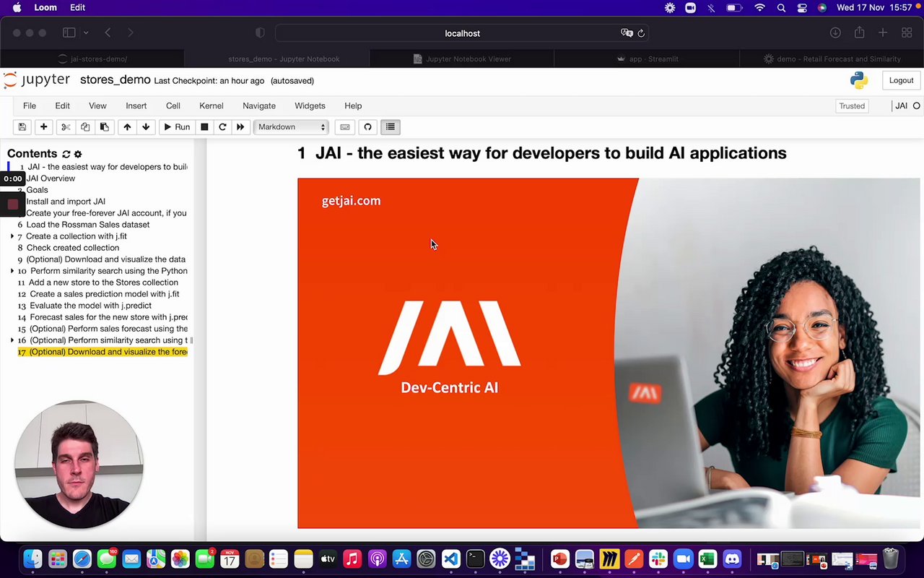This screenshot has width=924, height=578.
Task: Go to Contents link JAI Overview
Action: coord(51,178)
